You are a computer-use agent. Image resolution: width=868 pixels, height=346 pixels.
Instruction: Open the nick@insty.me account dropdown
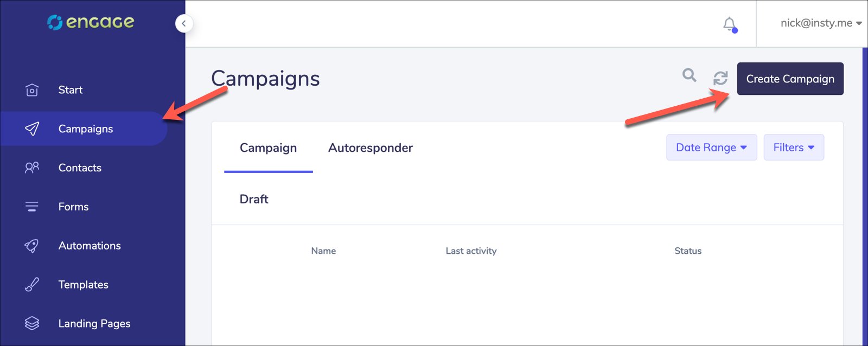pos(821,23)
